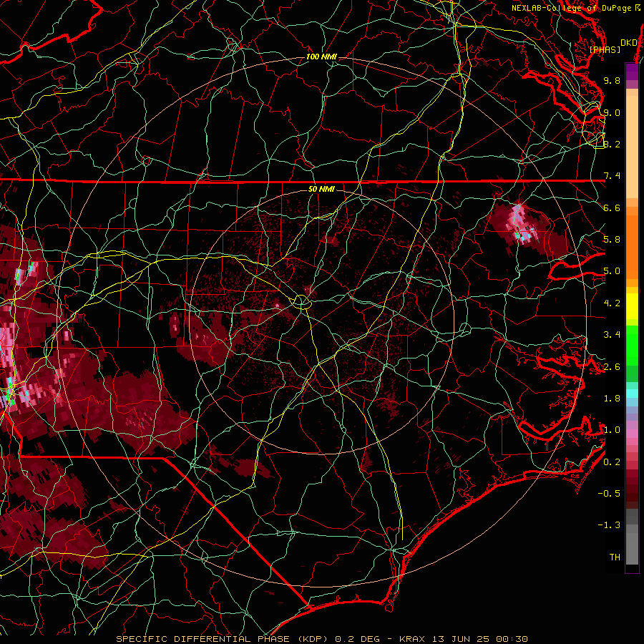The image size is (644, 644).
Task: Select the 9.8 value on the color scale
Action: 612,80
